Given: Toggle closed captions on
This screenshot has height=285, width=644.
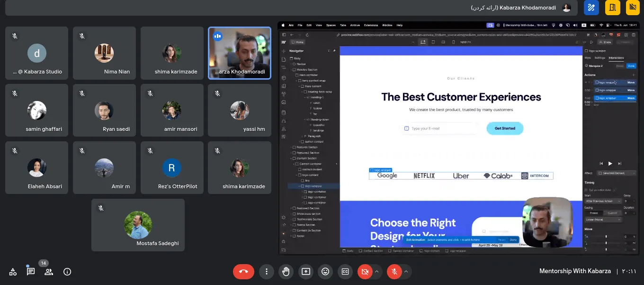Looking at the screenshot, I should point(345,272).
